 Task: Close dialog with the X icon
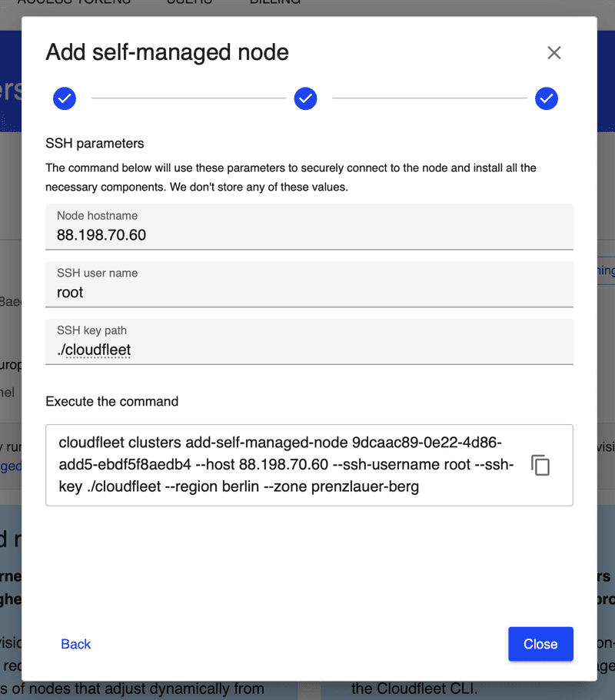(x=553, y=53)
